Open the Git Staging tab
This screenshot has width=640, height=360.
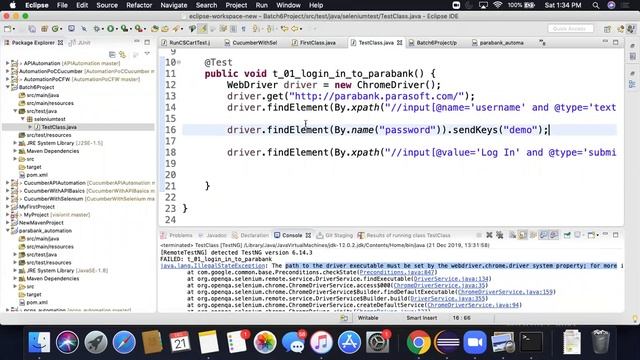pos(335,235)
